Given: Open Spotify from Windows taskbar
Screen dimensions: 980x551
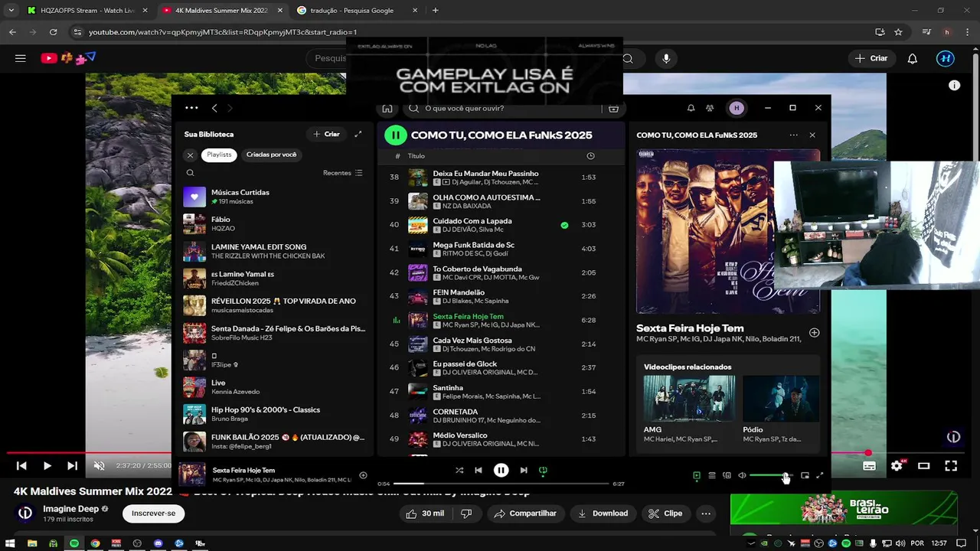Looking at the screenshot, I should (x=73, y=543).
